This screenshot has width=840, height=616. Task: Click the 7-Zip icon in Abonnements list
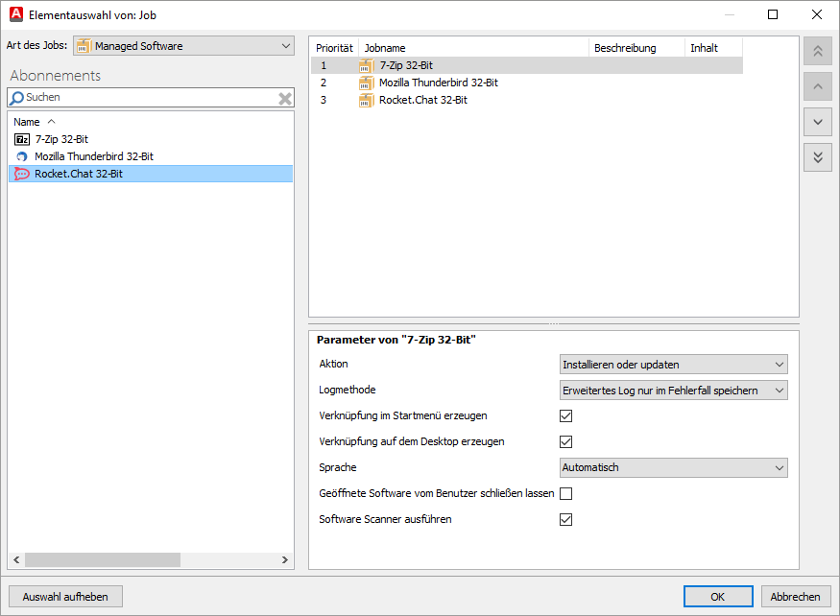[x=21, y=138]
